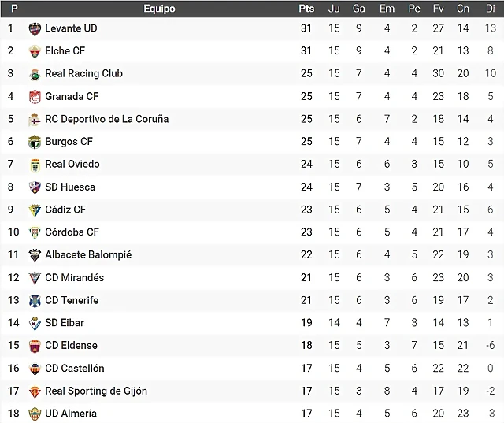Select the UD Almería badge icon

35,414
